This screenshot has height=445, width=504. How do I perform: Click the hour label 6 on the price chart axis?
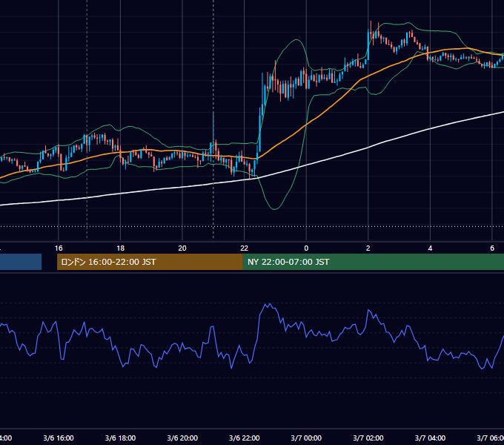[492, 248]
